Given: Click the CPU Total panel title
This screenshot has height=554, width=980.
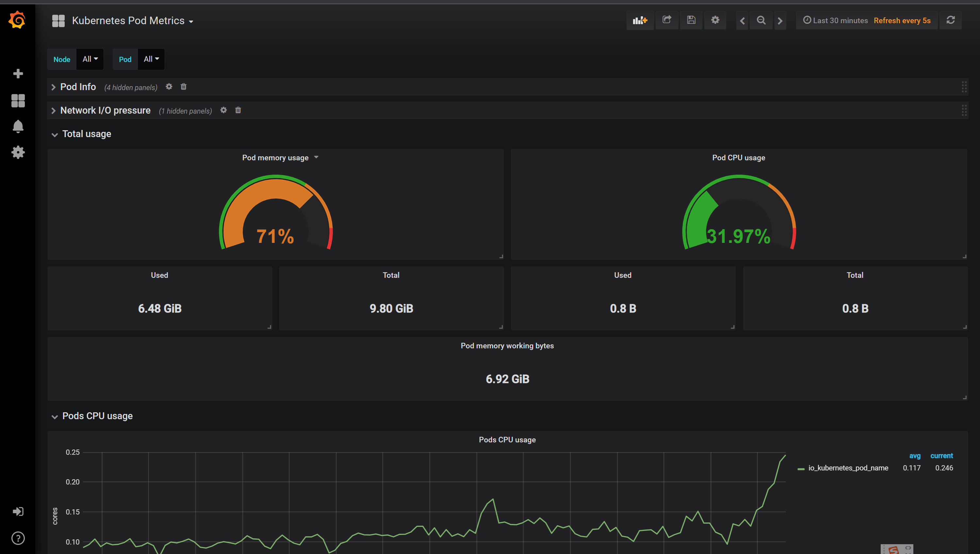Looking at the screenshot, I should point(855,275).
